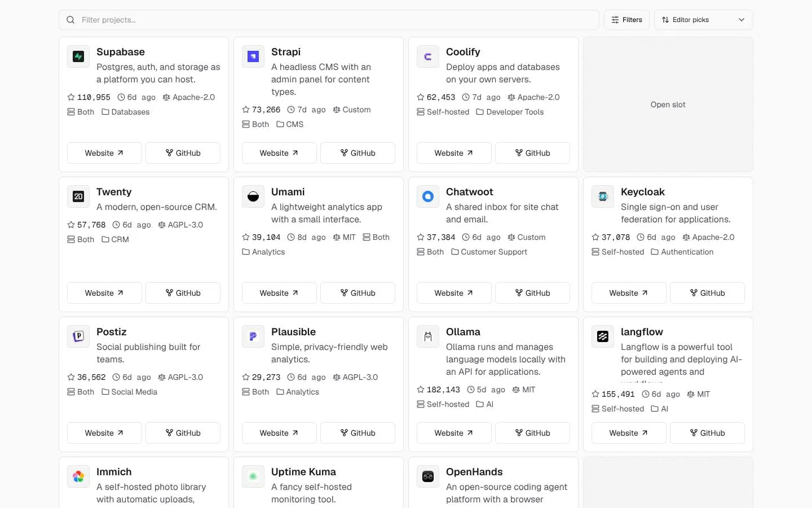Viewport: 812px width, 508px height.
Task: Click the CRM category on Twenty card
Action: tap(116, 239)
